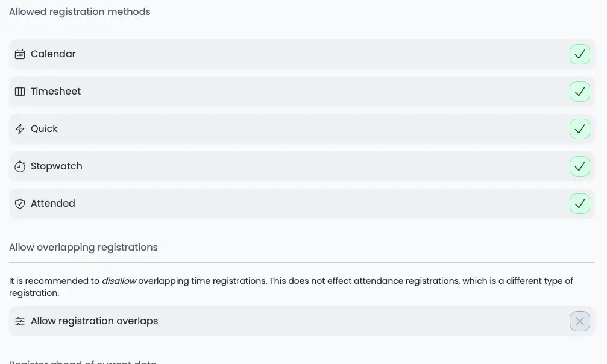Click the Allow registration overlaps label
Image resolution: width=607 pixels, height=364 pixels.
tap(95, 321)
